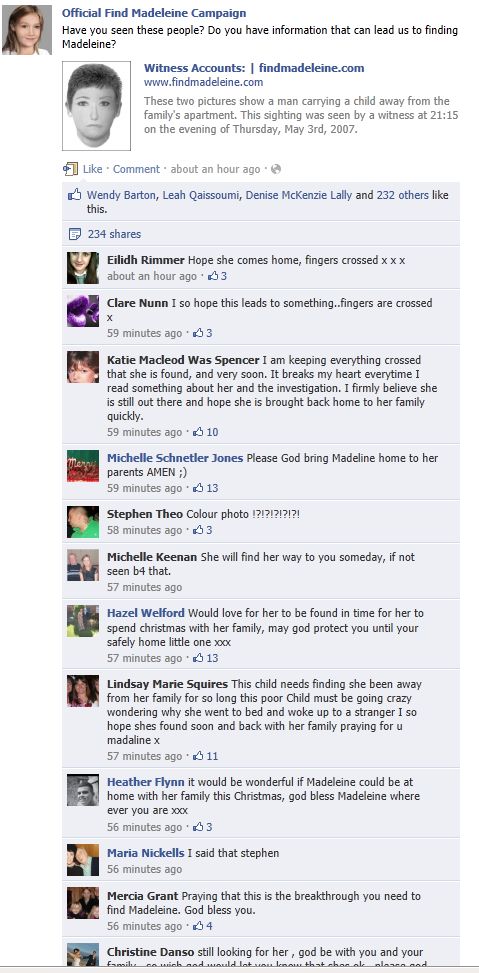
Task: Click the campaign page profile photo
Action: 27,30
